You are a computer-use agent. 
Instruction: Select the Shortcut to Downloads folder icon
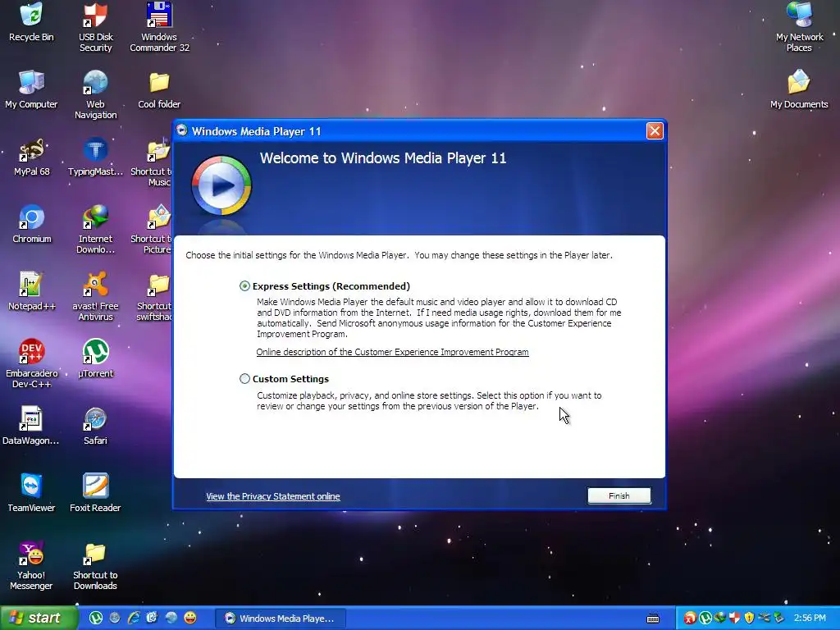[95, 565]
